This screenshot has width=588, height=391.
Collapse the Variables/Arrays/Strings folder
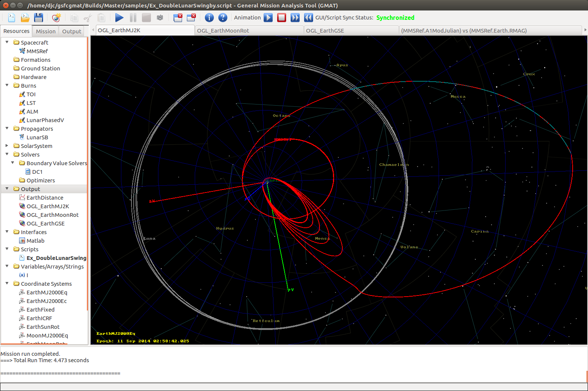(7, 266)
